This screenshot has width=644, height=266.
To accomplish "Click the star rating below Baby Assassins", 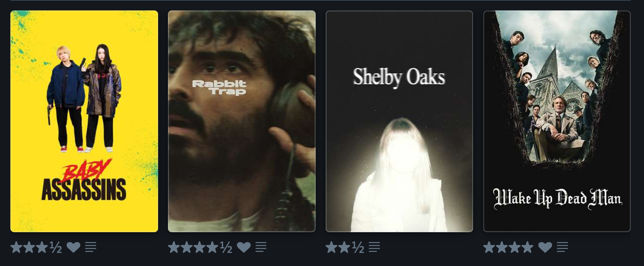I will coord(36,247).
